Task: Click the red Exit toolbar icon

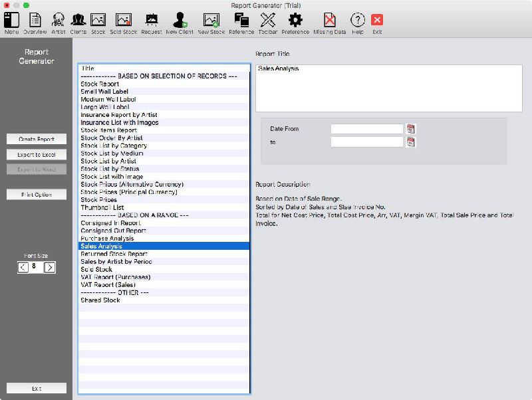Action: pos(377,23)
